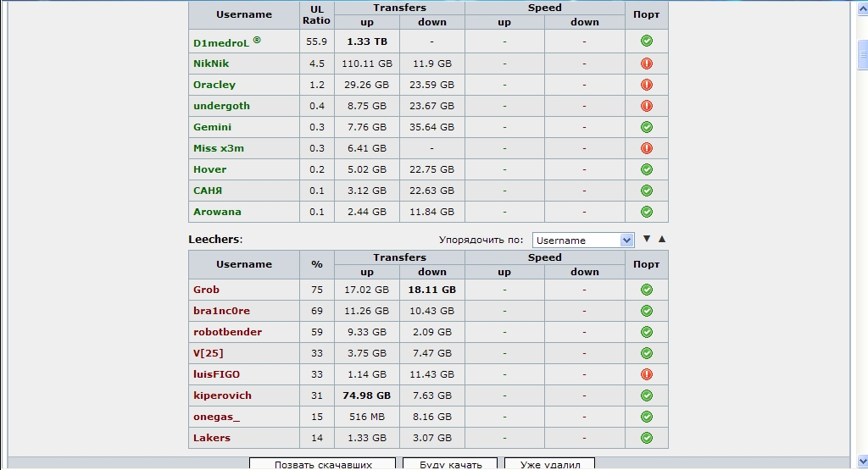
Task: Click the red port warning icon for NikNik
Action: [x=646, y=64]
